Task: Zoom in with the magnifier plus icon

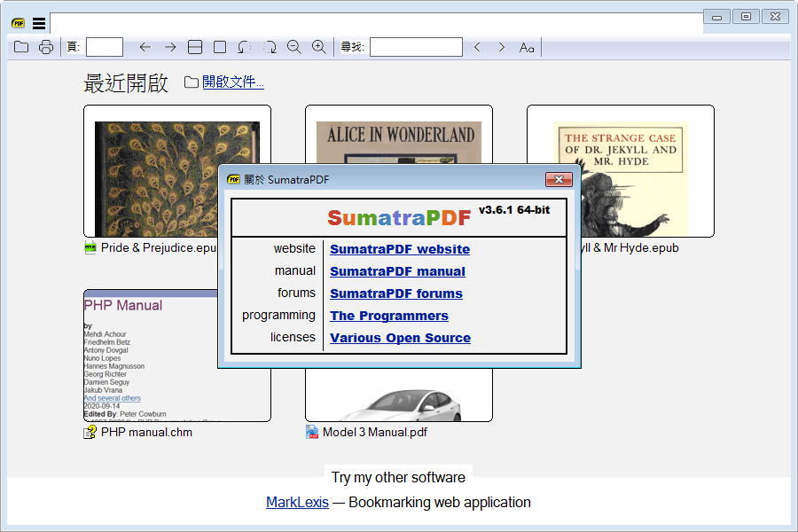Action: click(318, 47)
